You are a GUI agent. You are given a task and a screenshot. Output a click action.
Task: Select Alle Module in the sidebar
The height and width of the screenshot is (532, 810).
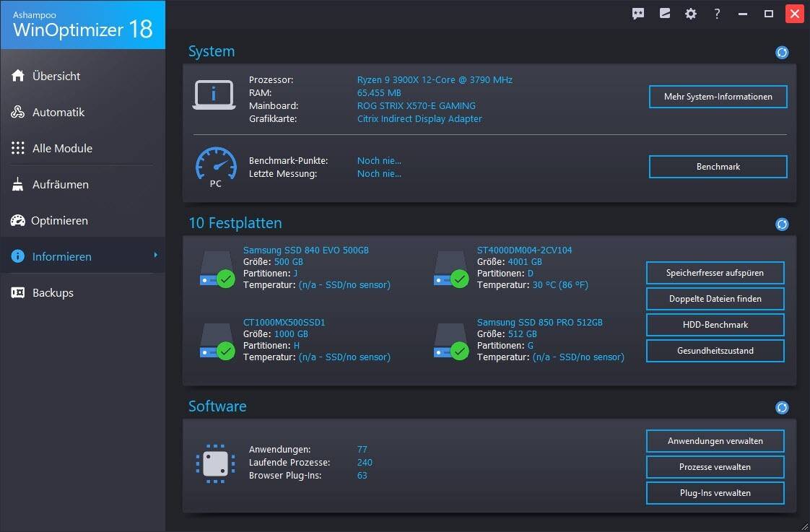pyautogui.click(x=62, y=148)
